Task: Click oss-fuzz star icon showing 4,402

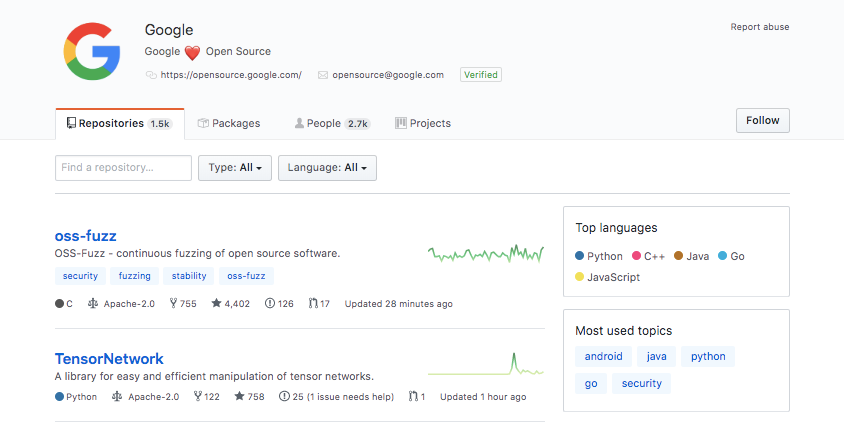Action: pyautogui.click(x=216, y=303)
